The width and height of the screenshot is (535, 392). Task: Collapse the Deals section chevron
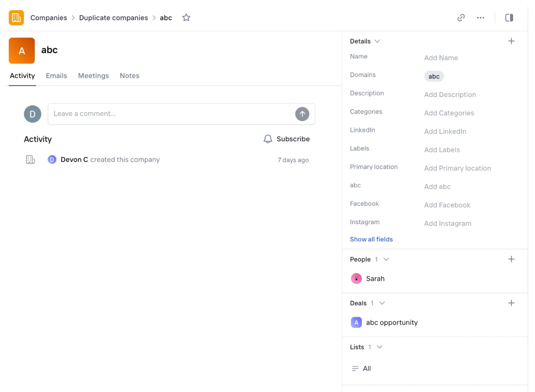[382, 303]
